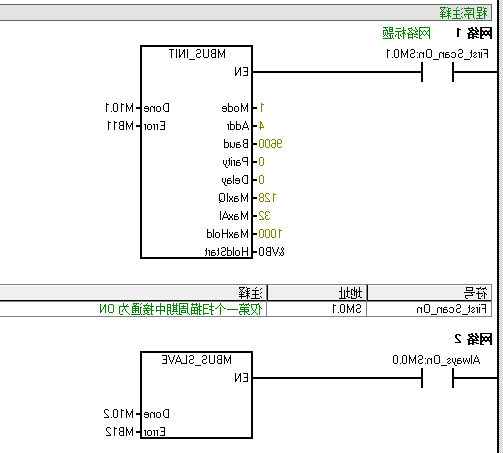Image resolution: width=503 pixels, height=453 pixels.
Task: Click the EN input of MBUS_SLAVE
Action: [242, 378]
